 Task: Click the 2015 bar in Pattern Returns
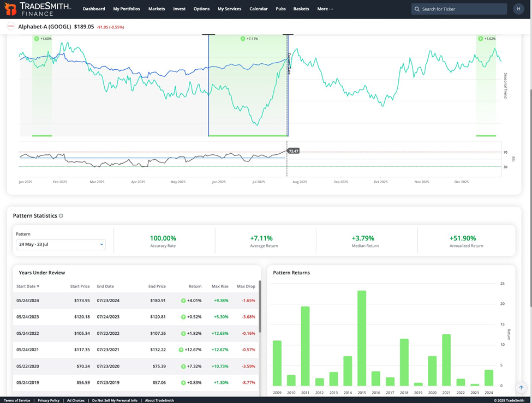(361, 338)
